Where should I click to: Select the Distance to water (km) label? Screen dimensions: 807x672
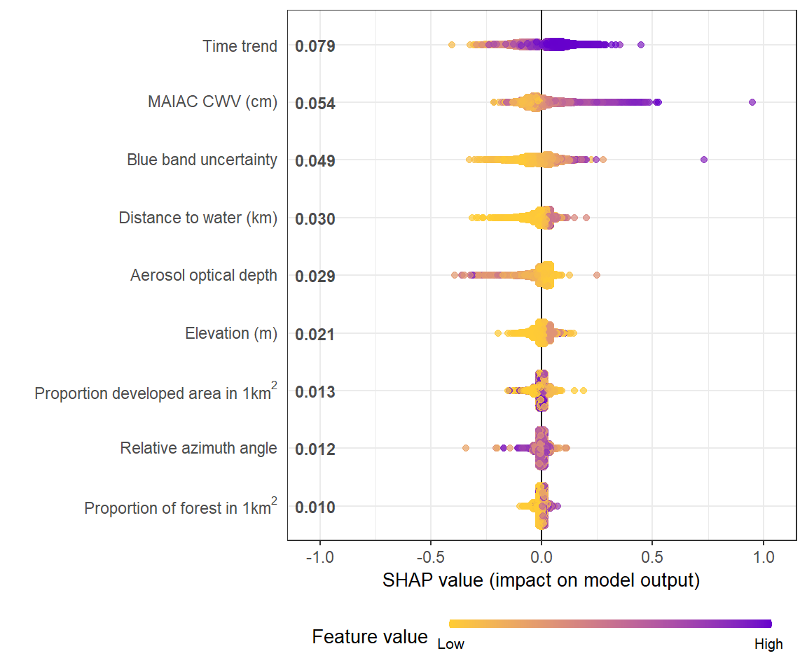pyautogui.click(x=198, y=218)
